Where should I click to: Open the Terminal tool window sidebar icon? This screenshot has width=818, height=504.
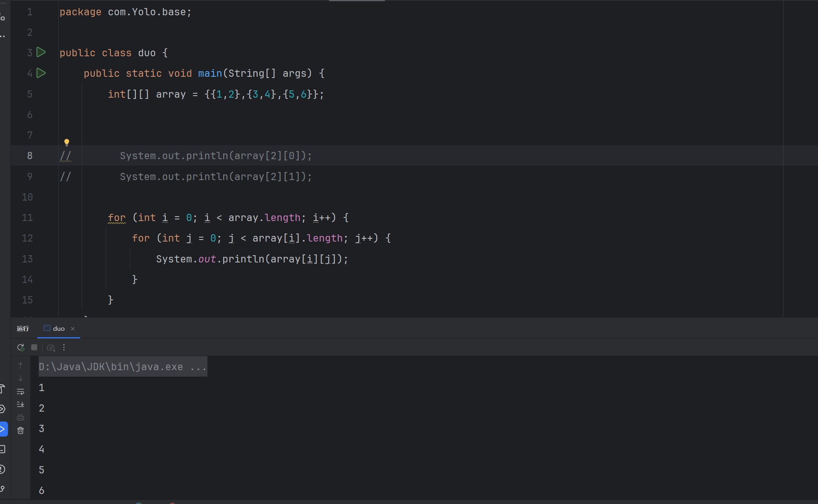(x=3, y=449)
